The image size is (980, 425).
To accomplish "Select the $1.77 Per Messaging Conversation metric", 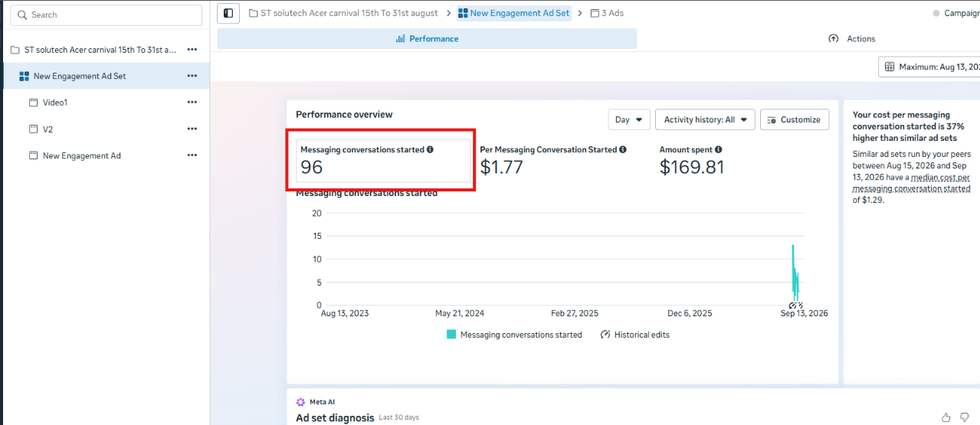I will [x=501, y=167].
